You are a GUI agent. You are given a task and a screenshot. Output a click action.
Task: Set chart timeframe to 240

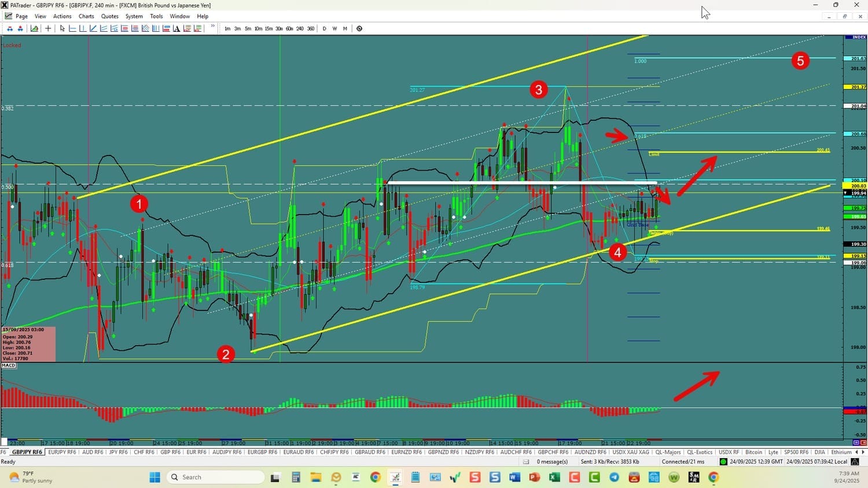pos(300,28)
